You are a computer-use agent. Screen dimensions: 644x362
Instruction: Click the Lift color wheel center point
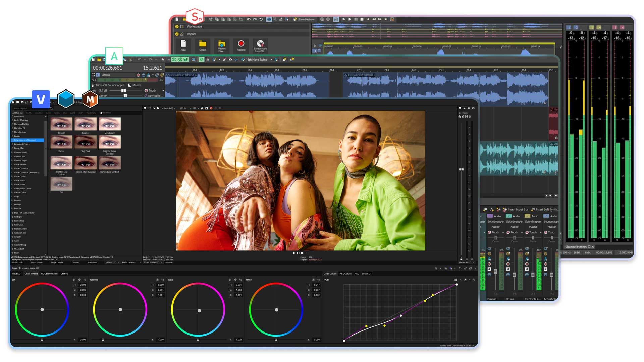(x=42, y=309)
